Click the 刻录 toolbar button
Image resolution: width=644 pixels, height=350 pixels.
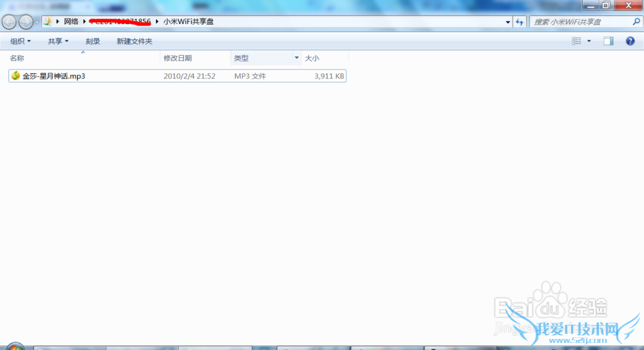[93, 41]
